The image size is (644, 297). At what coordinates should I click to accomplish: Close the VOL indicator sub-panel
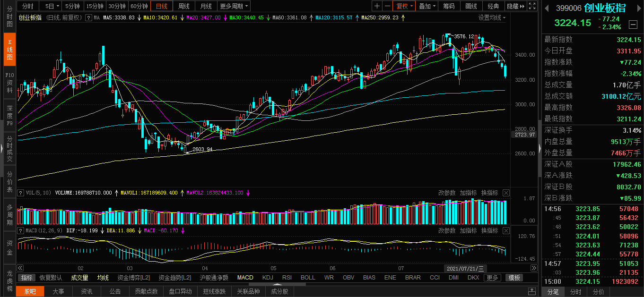(506, 193)
